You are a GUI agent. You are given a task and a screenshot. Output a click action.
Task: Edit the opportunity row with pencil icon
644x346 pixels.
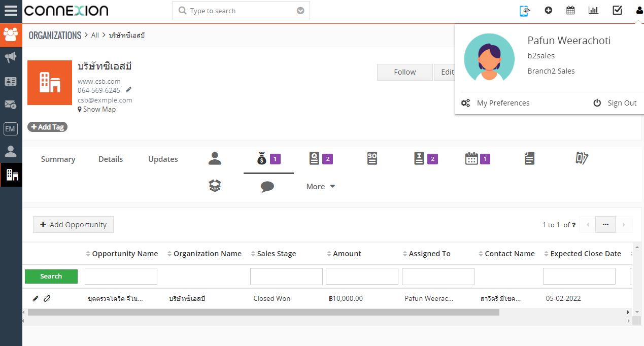pos(35,298)
